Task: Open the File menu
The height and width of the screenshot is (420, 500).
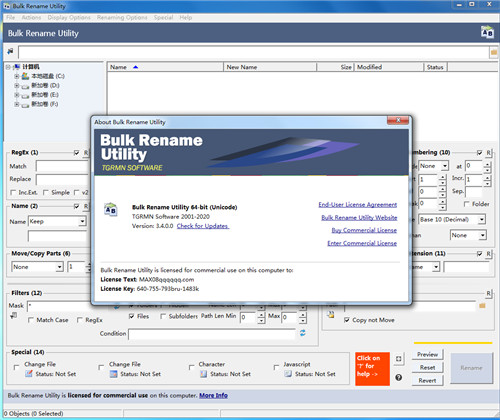Action: (x=10, y=17)
